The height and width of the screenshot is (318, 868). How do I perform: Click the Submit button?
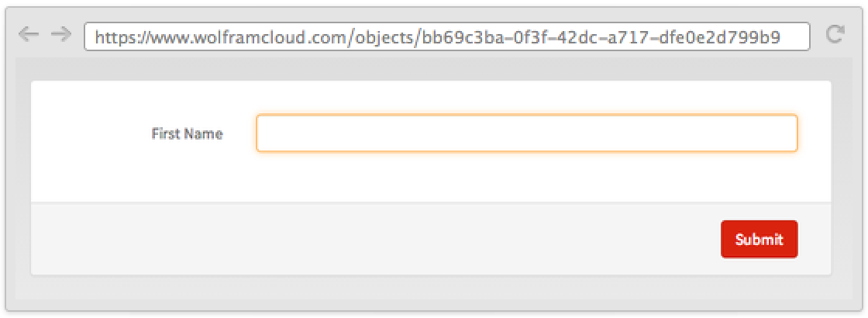(759, 240)
